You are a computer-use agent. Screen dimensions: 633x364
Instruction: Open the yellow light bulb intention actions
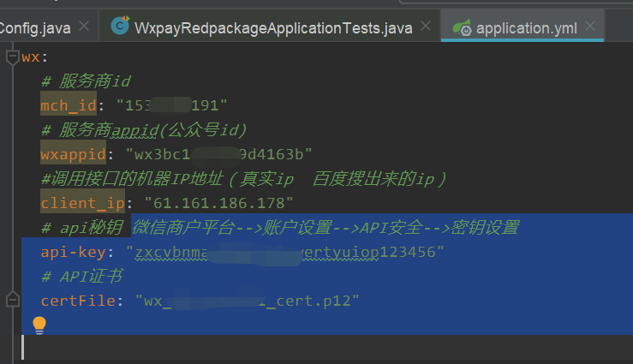point(39,325)
